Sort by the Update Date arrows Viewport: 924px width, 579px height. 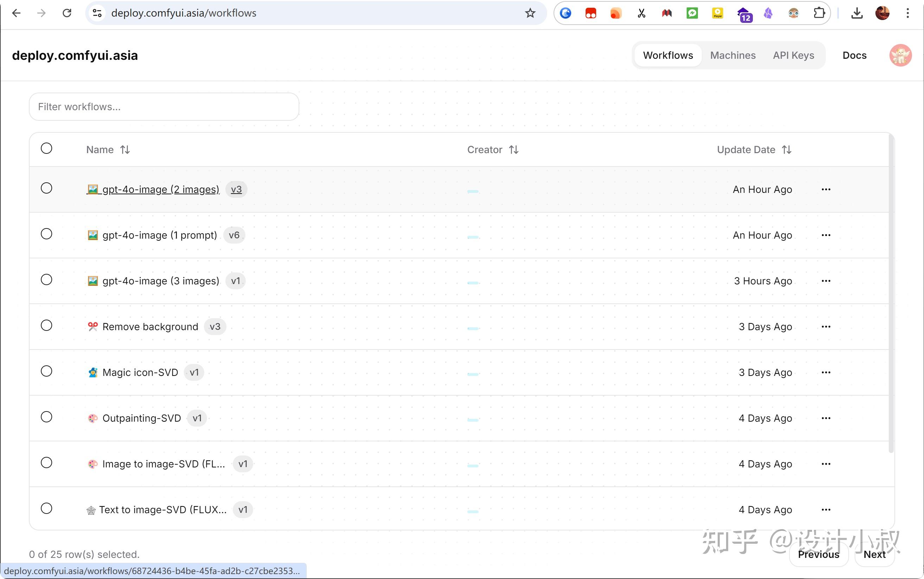click(x=786, y=150)
